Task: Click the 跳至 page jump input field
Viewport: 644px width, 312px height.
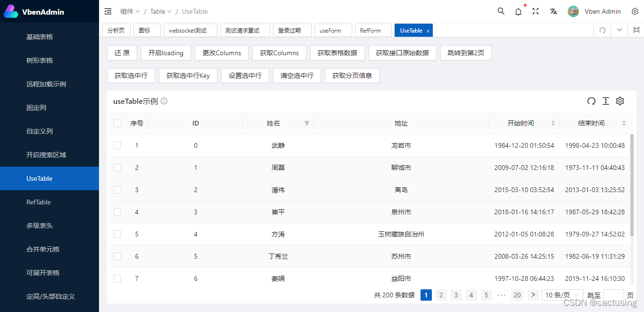Action: coord(613,295)
